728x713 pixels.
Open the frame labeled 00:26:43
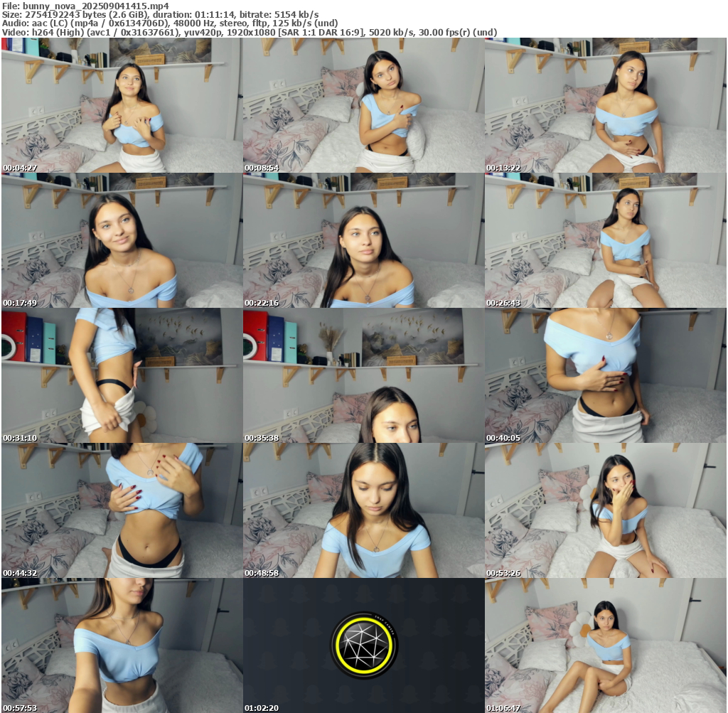tap(605, 240)
